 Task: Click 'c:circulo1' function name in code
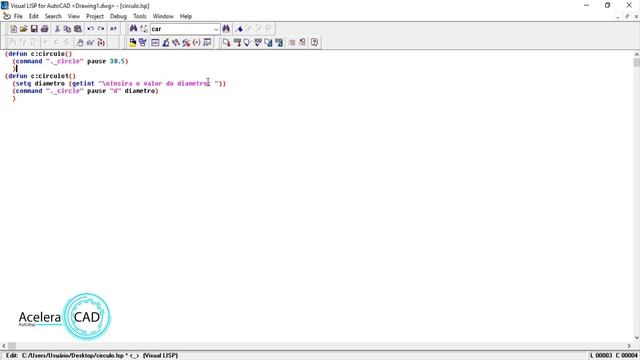coord(49,76)
